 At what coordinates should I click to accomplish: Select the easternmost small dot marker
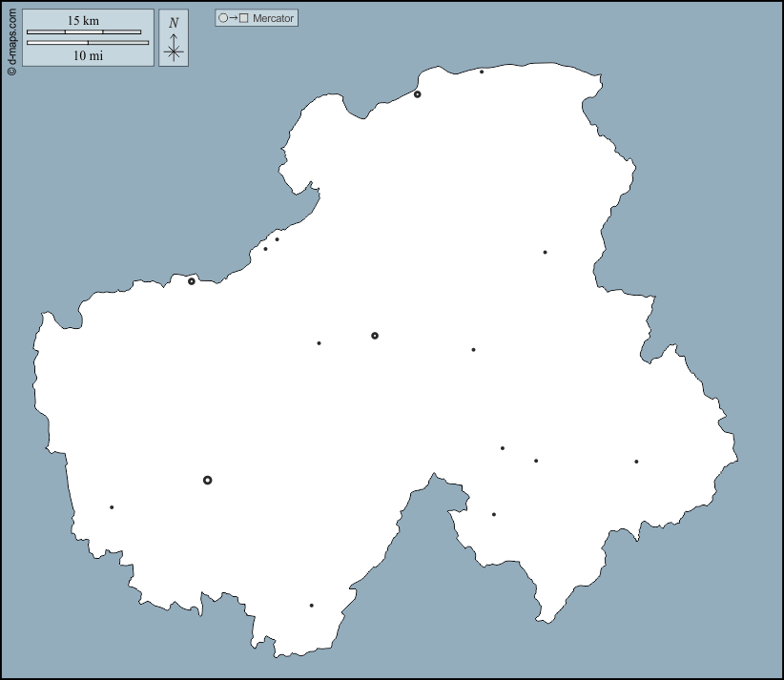[x=636, y=462]
